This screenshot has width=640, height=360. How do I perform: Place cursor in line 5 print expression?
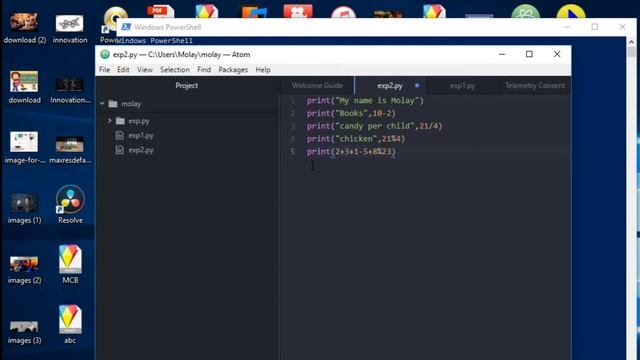(351, 151)
